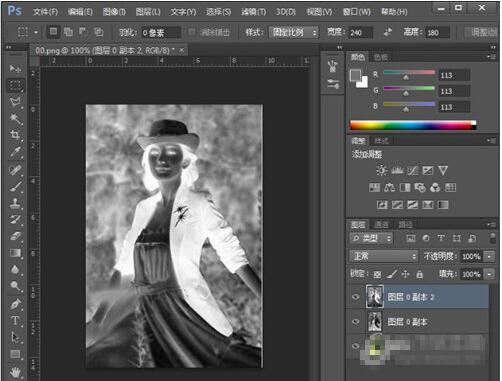
Task: Open the layer blend mode 正常 dropdown
Action: (x=383, y=256)
